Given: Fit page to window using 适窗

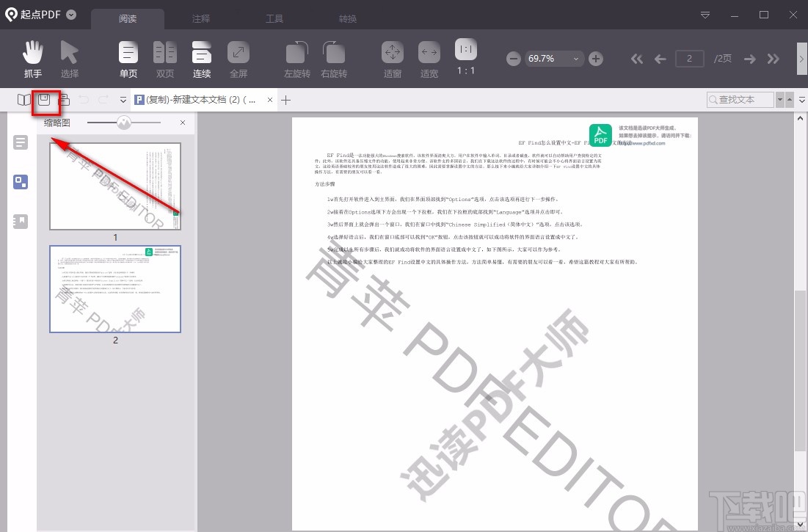Looking at the screenshot, I should click(x=392, y=59).
